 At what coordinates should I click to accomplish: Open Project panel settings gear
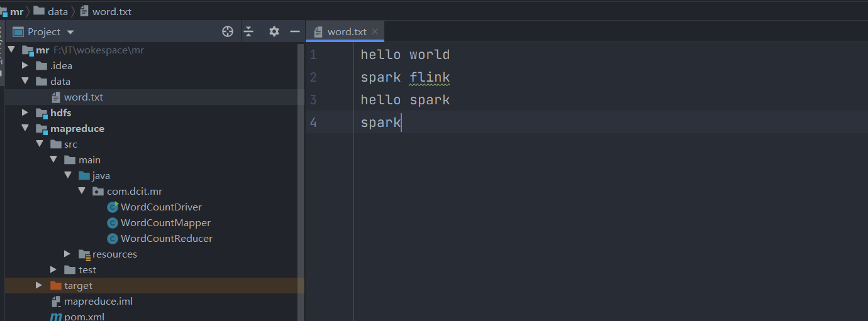pyautogui.click(x=274, y=31)
